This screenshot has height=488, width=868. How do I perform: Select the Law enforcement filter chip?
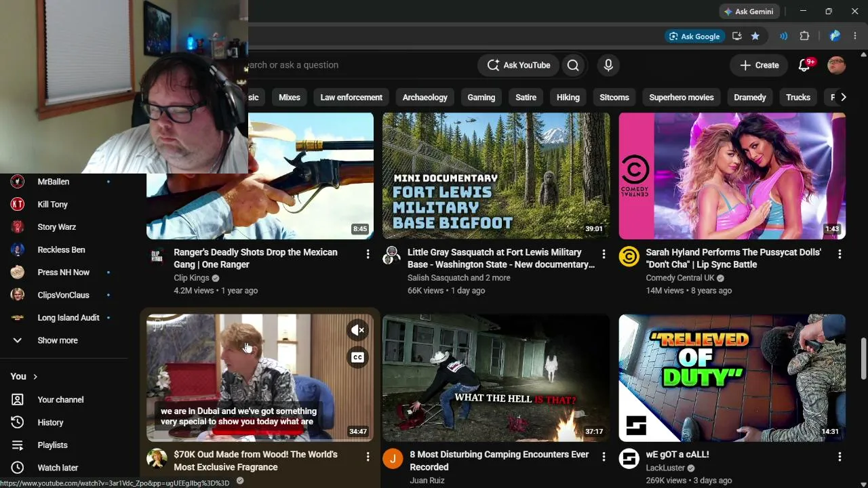351,98
